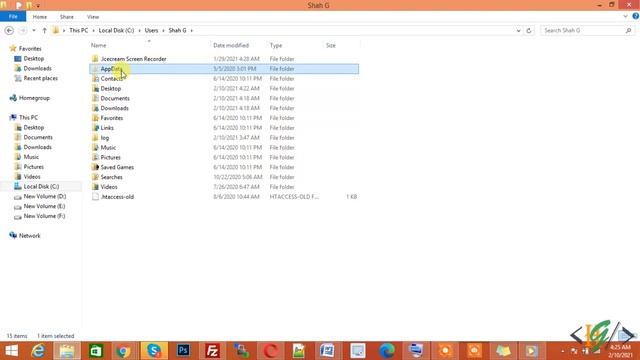The image size is (640, 360).
Task: Click the AppData folder row date
Action: [235, 69]
